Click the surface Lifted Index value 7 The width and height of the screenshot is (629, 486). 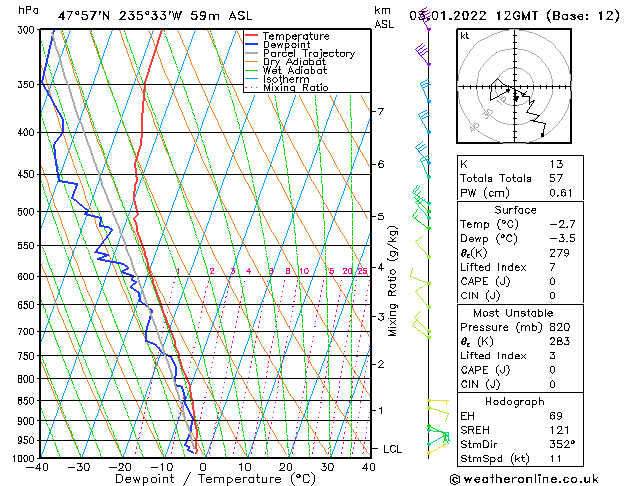552,267
